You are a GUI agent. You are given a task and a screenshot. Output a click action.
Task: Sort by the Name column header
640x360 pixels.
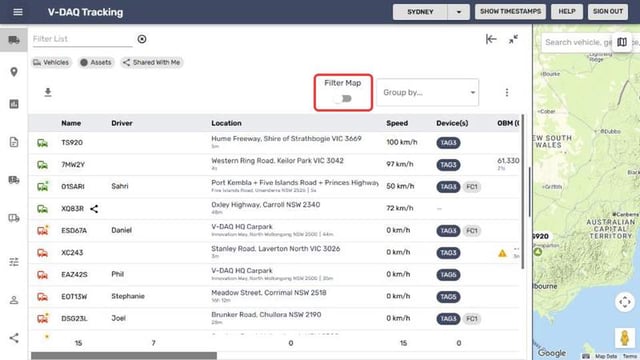click(71, 123)
